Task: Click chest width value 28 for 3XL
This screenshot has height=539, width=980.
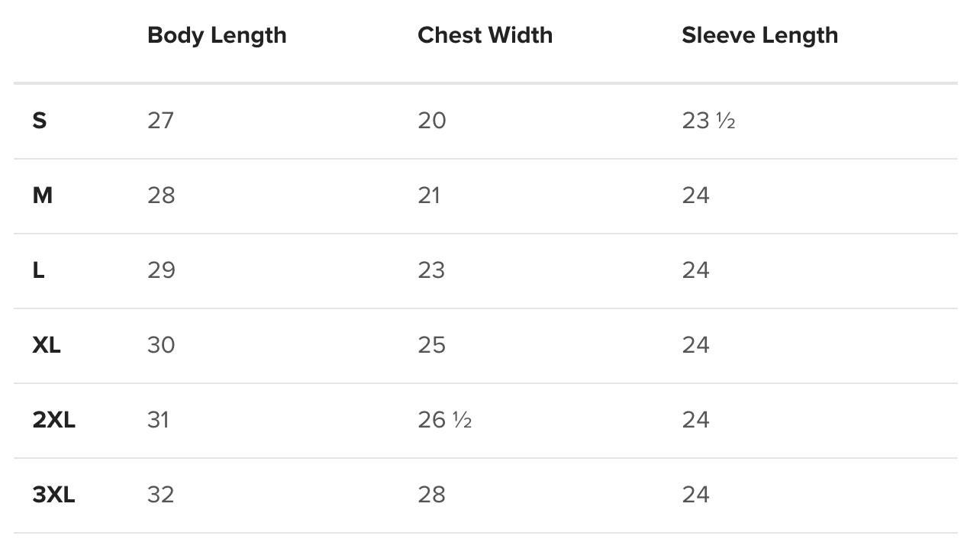Action: point(431,495)
